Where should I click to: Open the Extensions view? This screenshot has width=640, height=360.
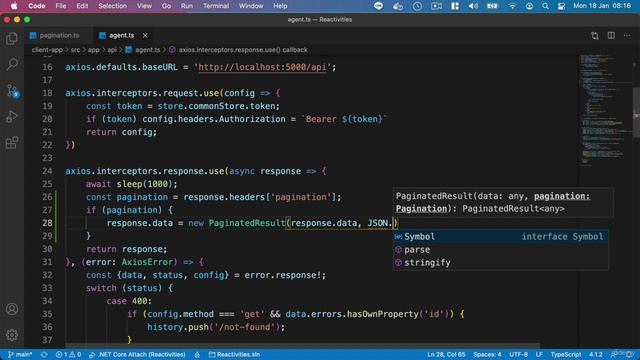pyautogui.click(x=12, y=143)
